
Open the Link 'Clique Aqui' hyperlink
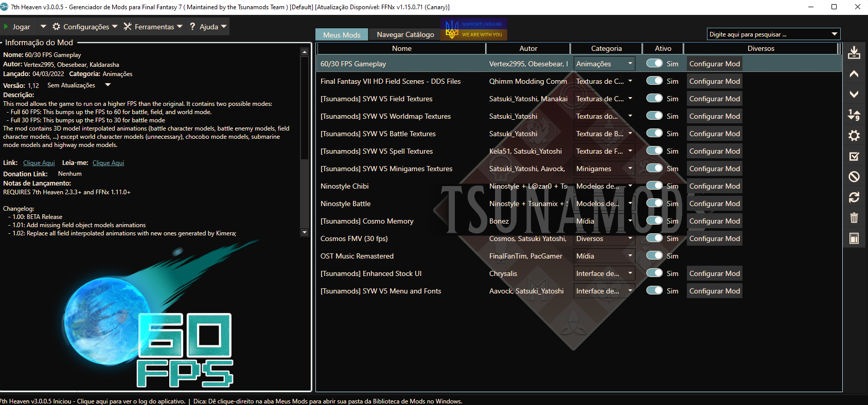[x=39, y=163]
